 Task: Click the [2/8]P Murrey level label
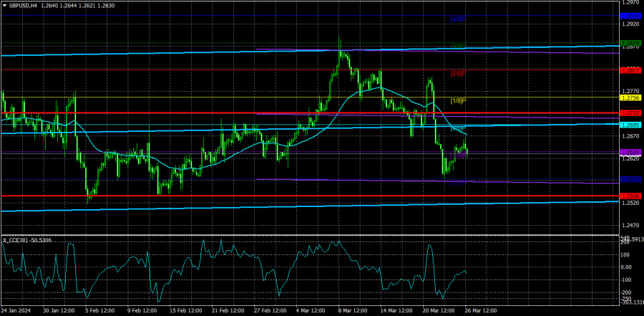[459, 73]
